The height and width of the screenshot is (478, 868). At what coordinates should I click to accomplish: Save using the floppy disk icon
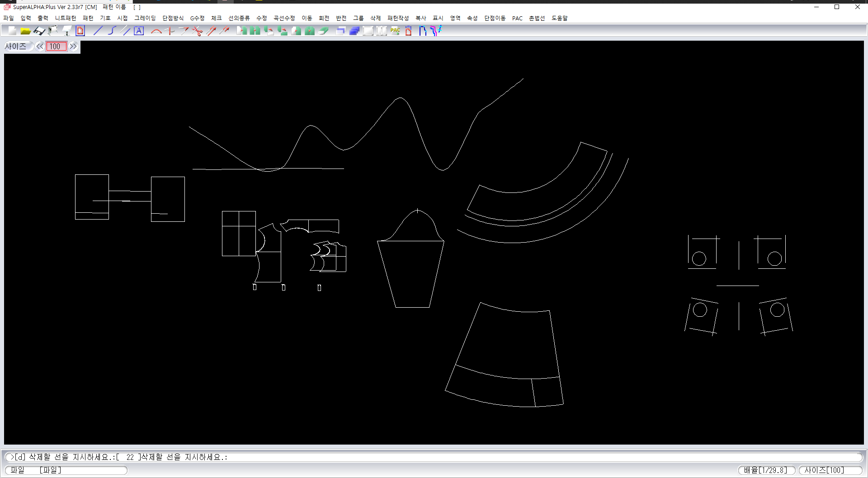(39, 31)
